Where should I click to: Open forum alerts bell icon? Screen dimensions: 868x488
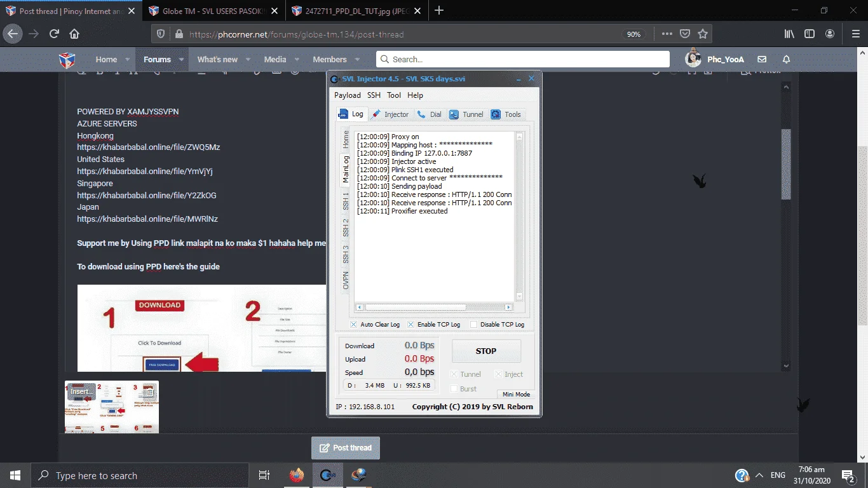coord(786,59)
